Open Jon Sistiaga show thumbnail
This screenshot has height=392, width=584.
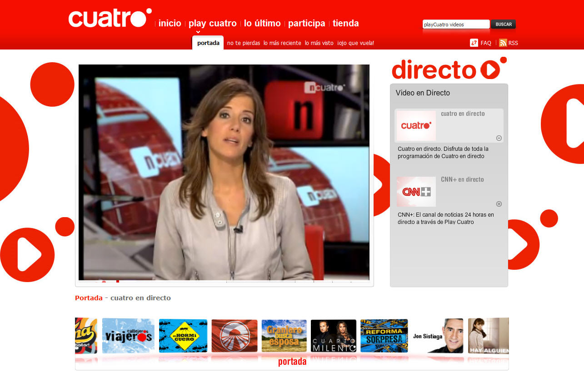pos(438,336)
